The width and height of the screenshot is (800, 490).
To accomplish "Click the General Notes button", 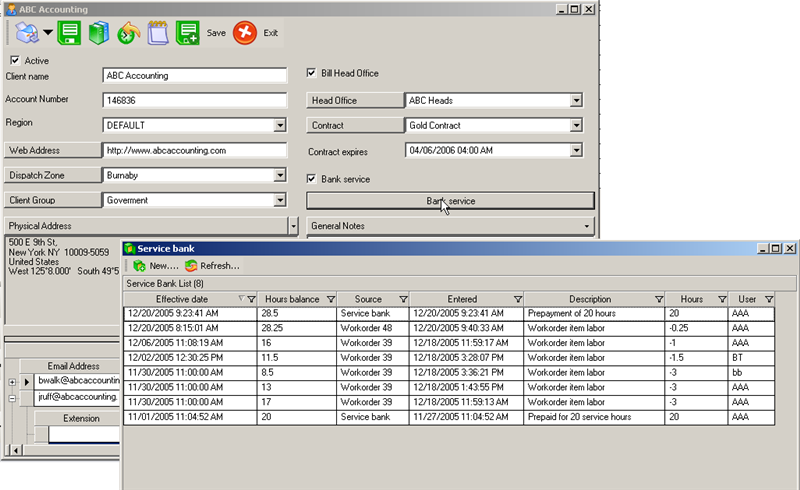I will click(451, 226).
